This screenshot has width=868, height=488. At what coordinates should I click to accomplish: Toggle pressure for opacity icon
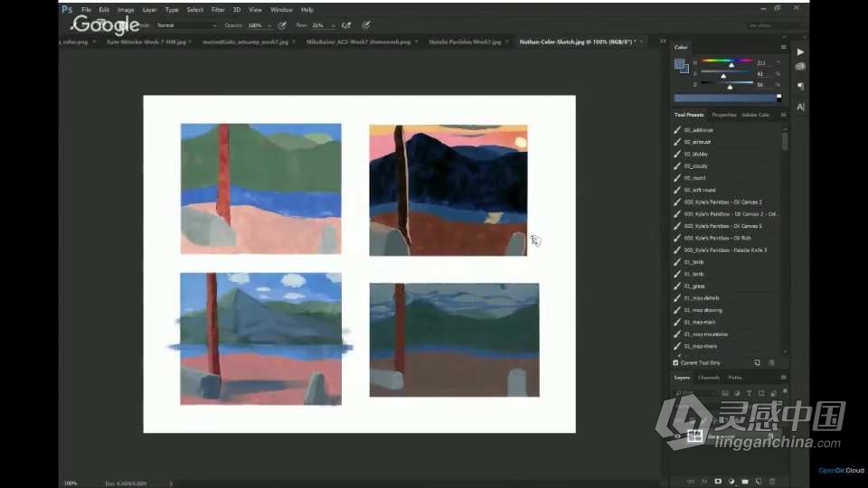coord(282,25)
